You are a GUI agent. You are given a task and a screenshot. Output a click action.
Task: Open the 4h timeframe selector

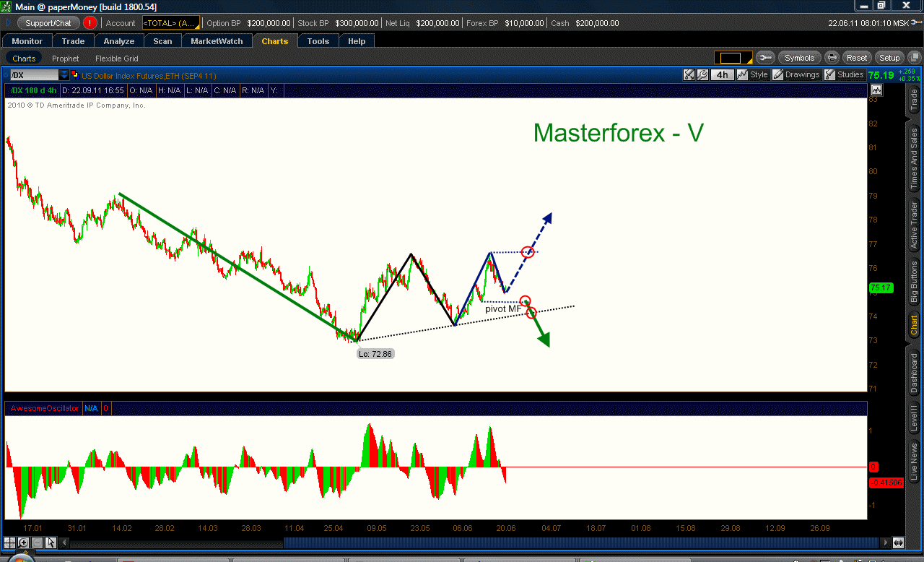pos(723,74)
